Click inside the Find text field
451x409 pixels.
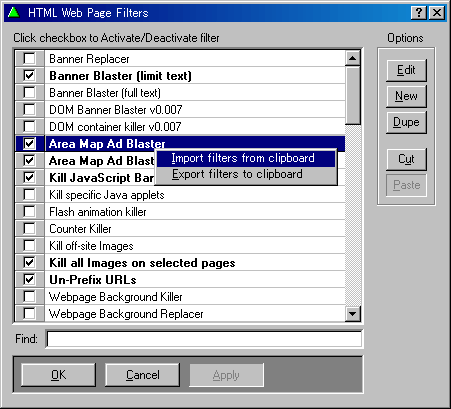click(204, 339)
